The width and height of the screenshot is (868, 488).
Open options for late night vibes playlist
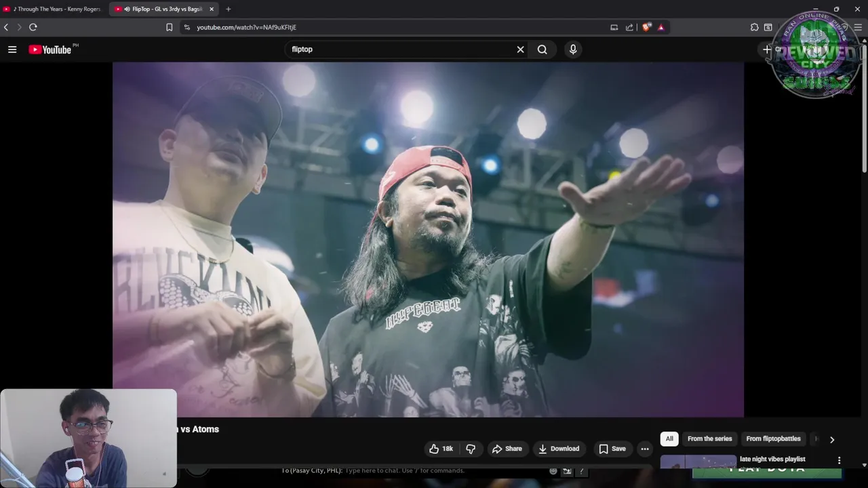coord(839,460)
